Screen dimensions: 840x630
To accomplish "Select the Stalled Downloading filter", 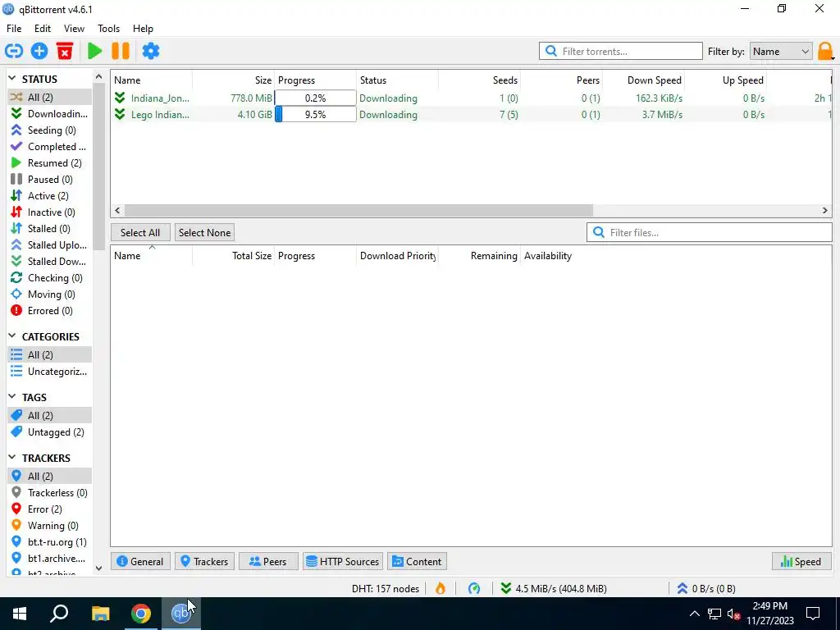I will [49, 262].
